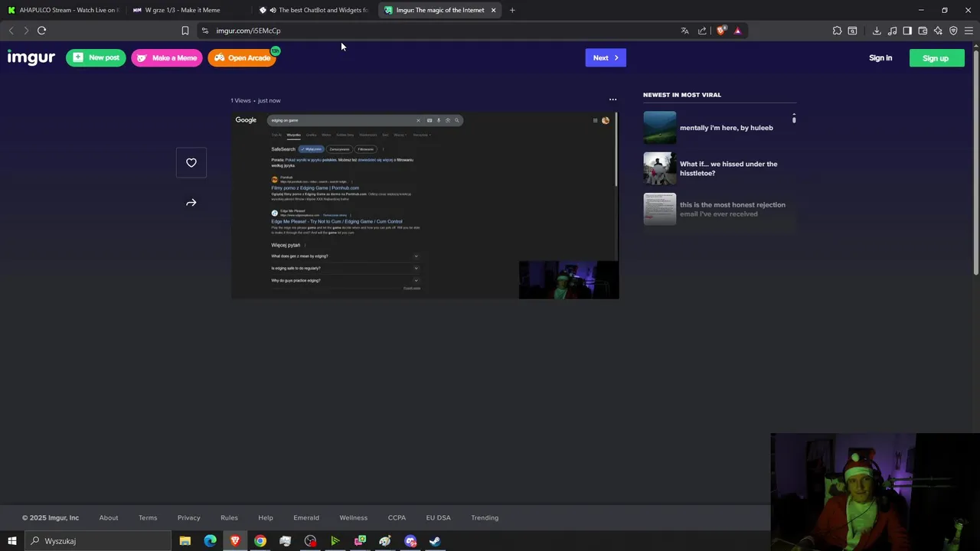
Task: Go back in browser history
Action: [x=11, y=31]
